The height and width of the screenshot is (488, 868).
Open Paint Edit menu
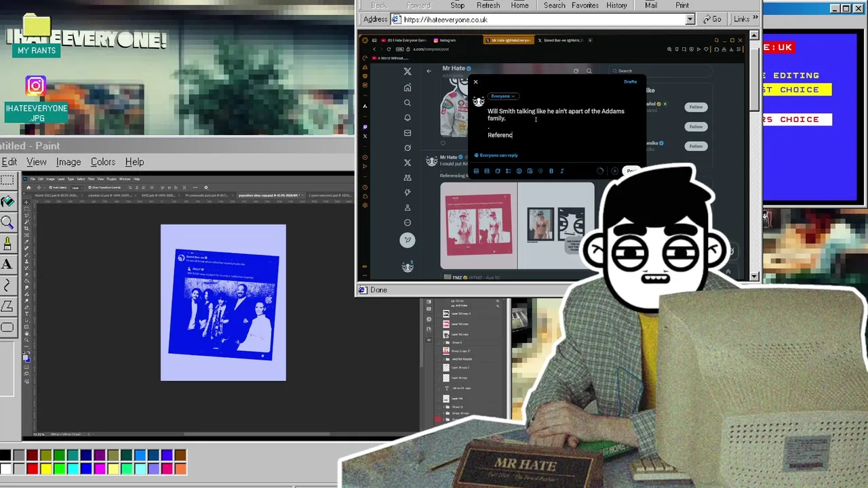coord(9,162)
